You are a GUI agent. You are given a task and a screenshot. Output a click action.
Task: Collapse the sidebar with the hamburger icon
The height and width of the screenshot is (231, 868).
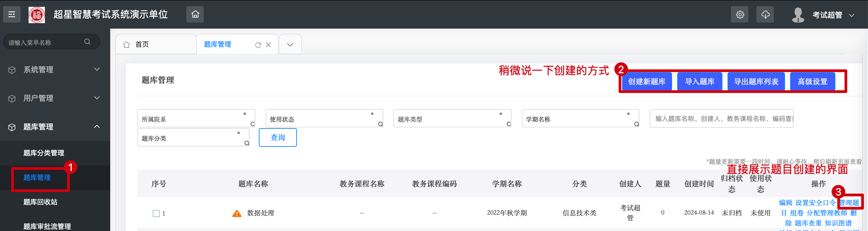[12, 14]
